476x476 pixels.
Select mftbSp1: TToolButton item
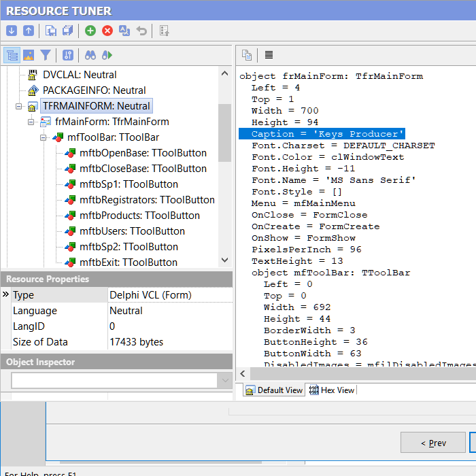point(129,184)
